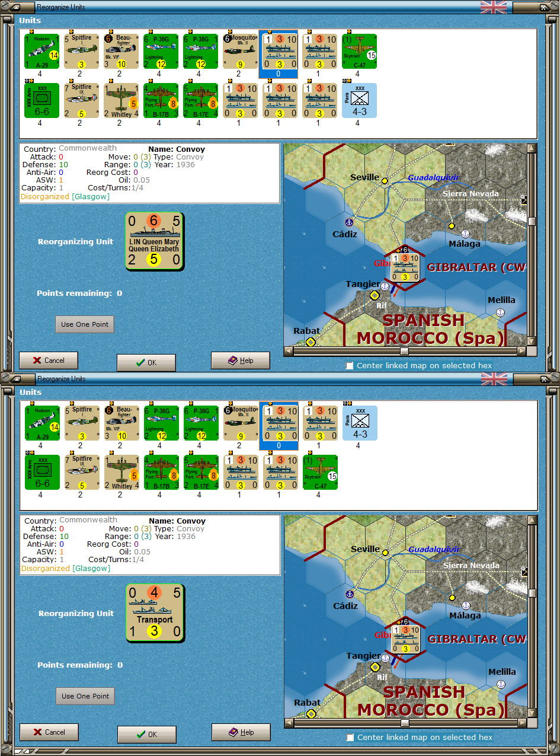Image resolution: width=560 pixels, height=756 pixels.
Task: Click Glasgow location text in upper info panel
Action: 91,196
